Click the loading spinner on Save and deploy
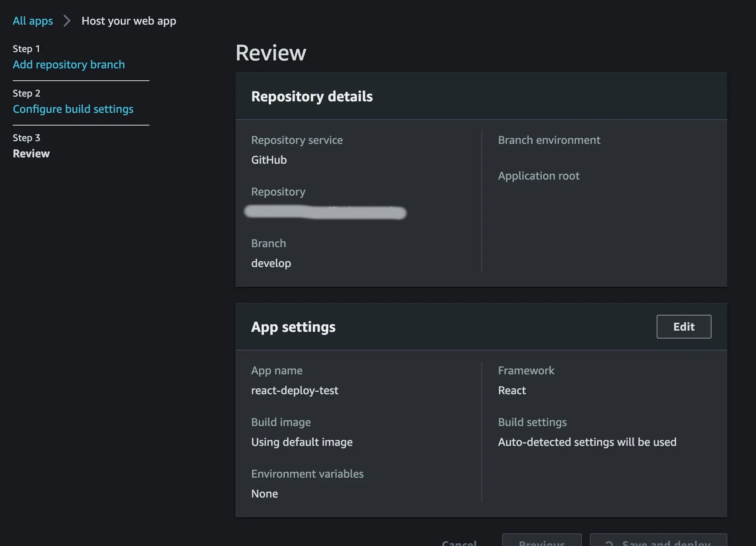 pos(609,543)
